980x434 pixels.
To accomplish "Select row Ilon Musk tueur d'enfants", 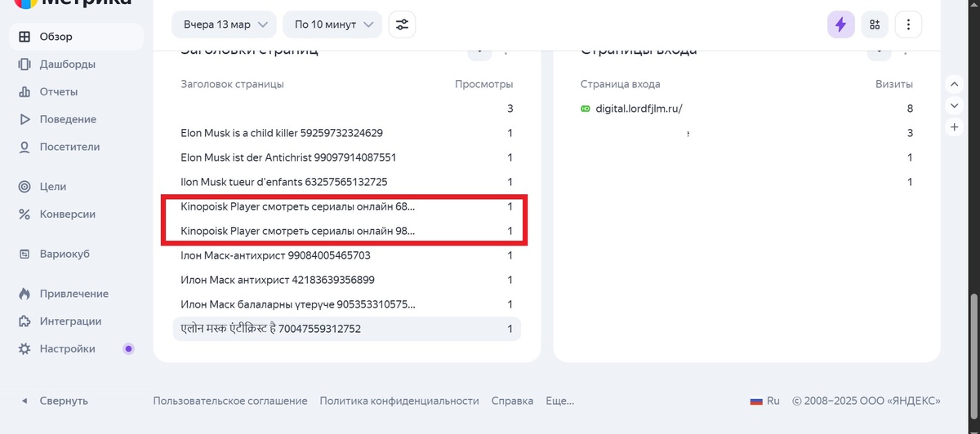I will pos(347,182).
